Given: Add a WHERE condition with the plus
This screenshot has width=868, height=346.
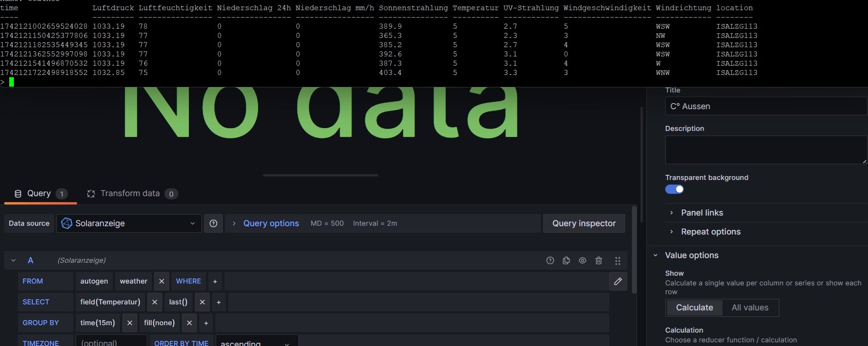Looking at the screenshot, I should (215, 281).
